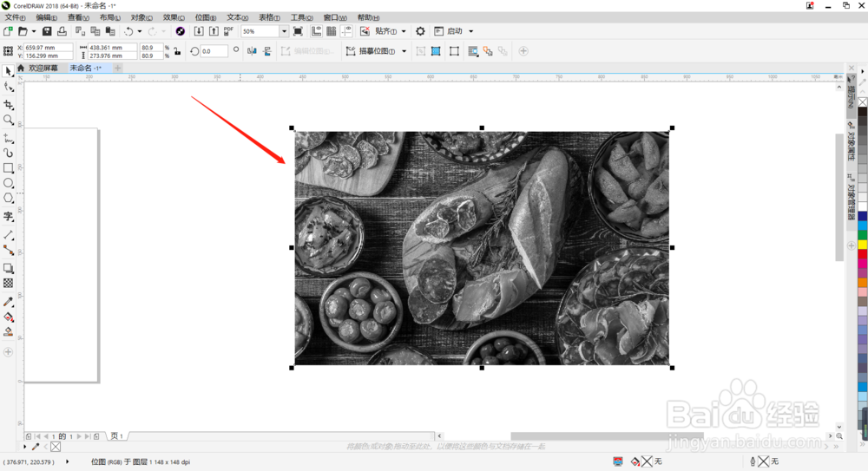The height and width of the screenshot is (471, 868).
Task: Expand the document palette flyout arrow
Action: pyautogui.click(x=25, y=447)
